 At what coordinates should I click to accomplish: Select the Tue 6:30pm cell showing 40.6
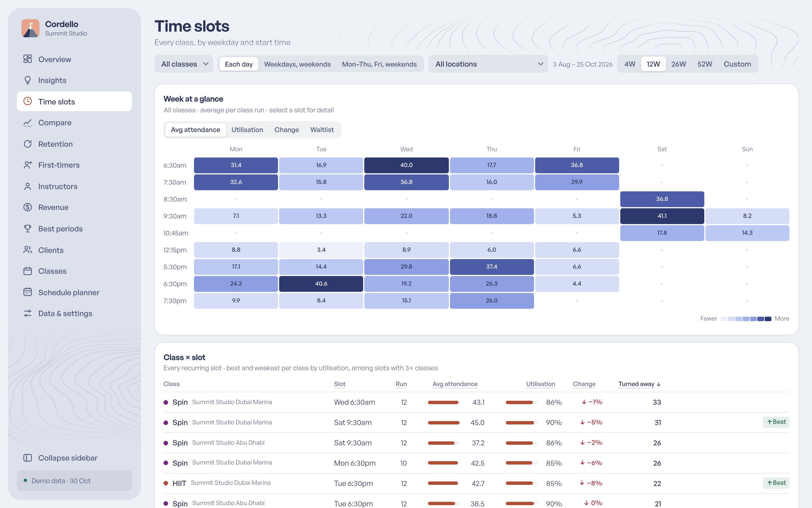[x=321, y=284]
